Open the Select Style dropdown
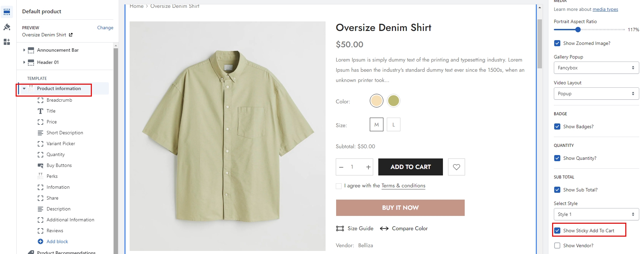The height and width of the screenshot is (254, 644). pos(596,214)
